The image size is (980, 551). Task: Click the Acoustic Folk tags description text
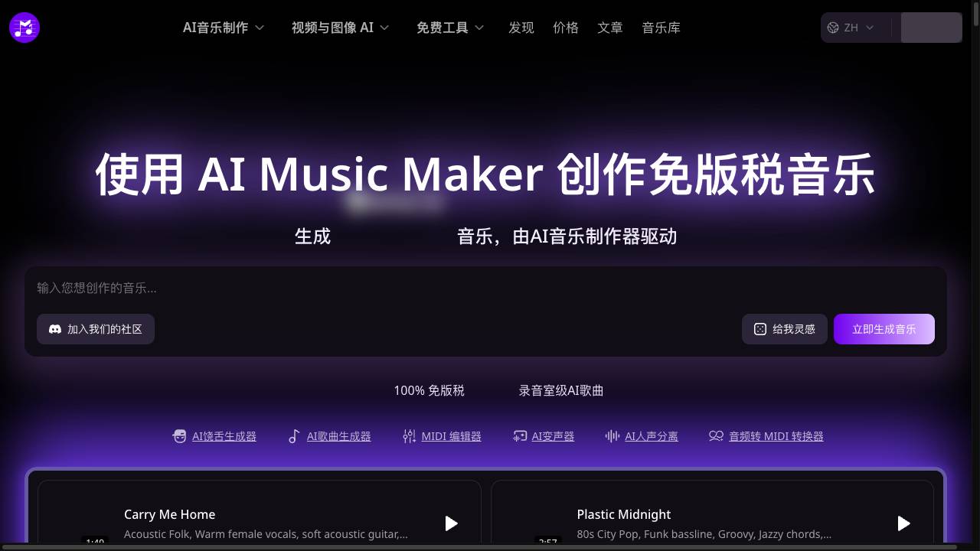tap(266, 534)
